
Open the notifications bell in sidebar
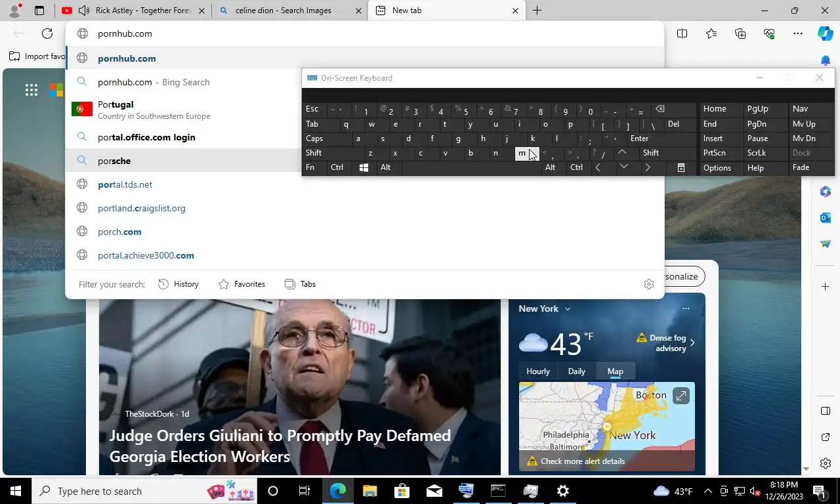(x=826, y=60)
